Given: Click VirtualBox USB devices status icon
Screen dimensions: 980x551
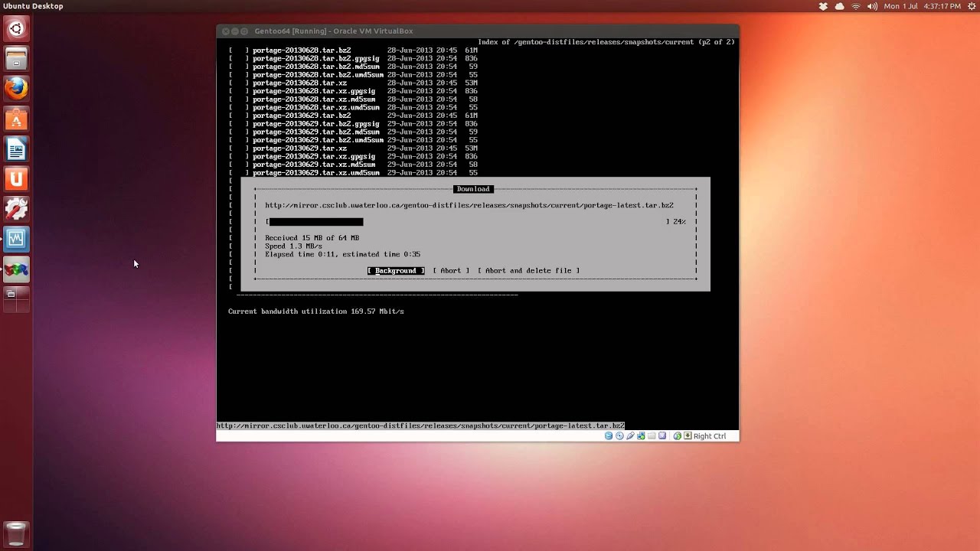Looking at the screenshot, I should pyautogui.click(x=630, y=435).
